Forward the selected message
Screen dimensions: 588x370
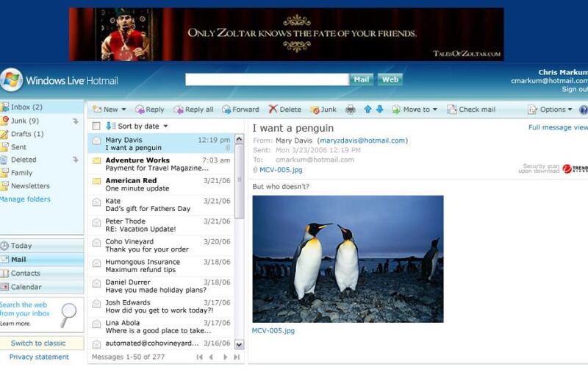tap(240, 110)
